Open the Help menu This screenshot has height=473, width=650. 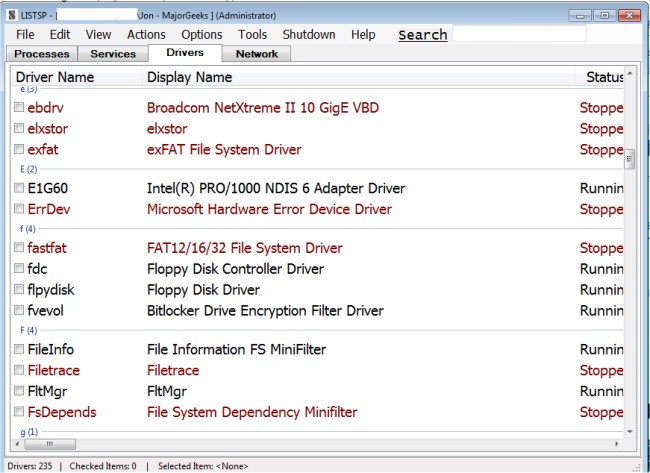363,34
